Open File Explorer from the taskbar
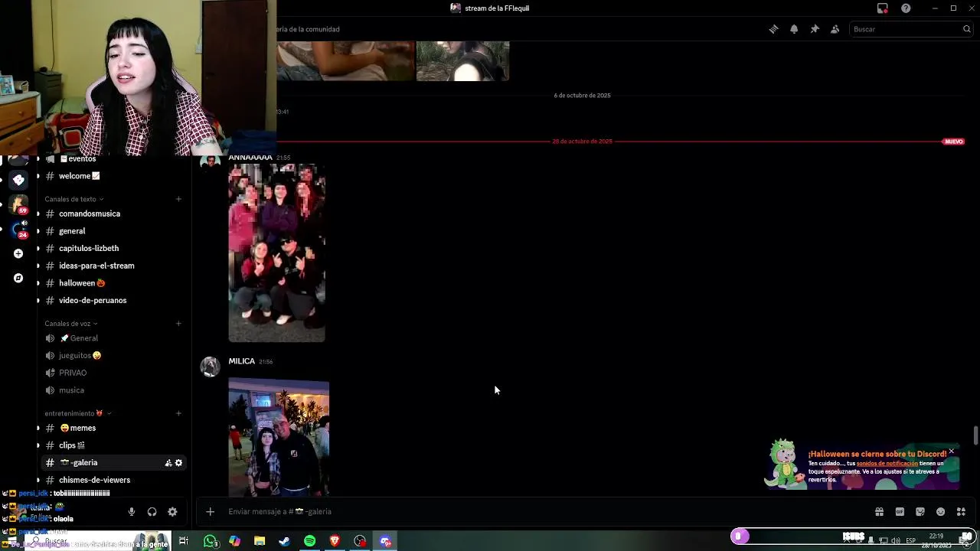 [260, 541]
